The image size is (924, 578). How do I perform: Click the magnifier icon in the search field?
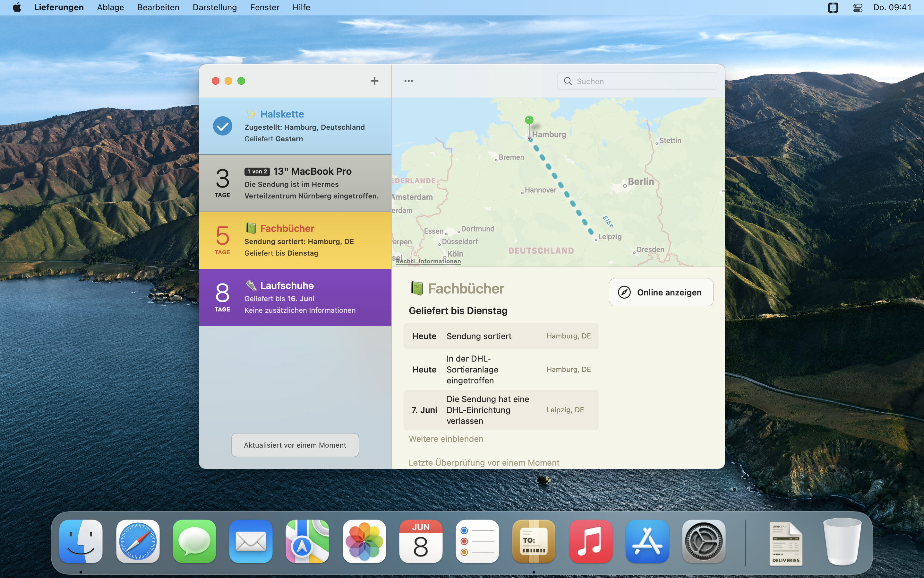[568, 81]
